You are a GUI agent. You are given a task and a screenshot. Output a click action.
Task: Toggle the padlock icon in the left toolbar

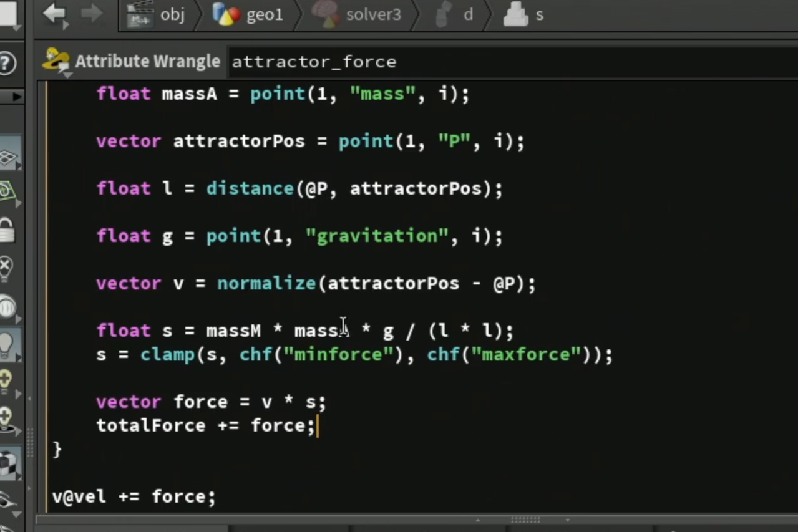point(6,230)
